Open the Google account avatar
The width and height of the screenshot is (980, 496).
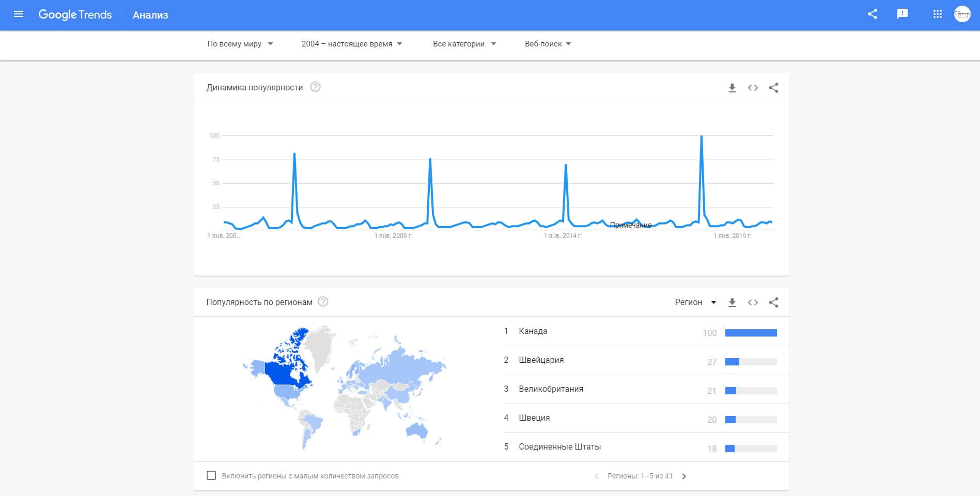(x=962, y=14)
